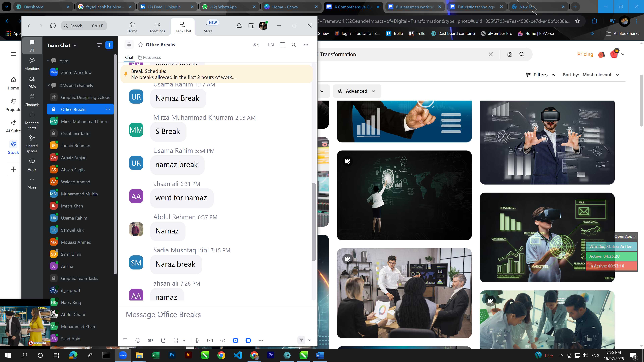Open Mentions in Zoom sidebar
The width and height of the screenshot is (644, 362).
pyautogui.click(x=32, y=64)
